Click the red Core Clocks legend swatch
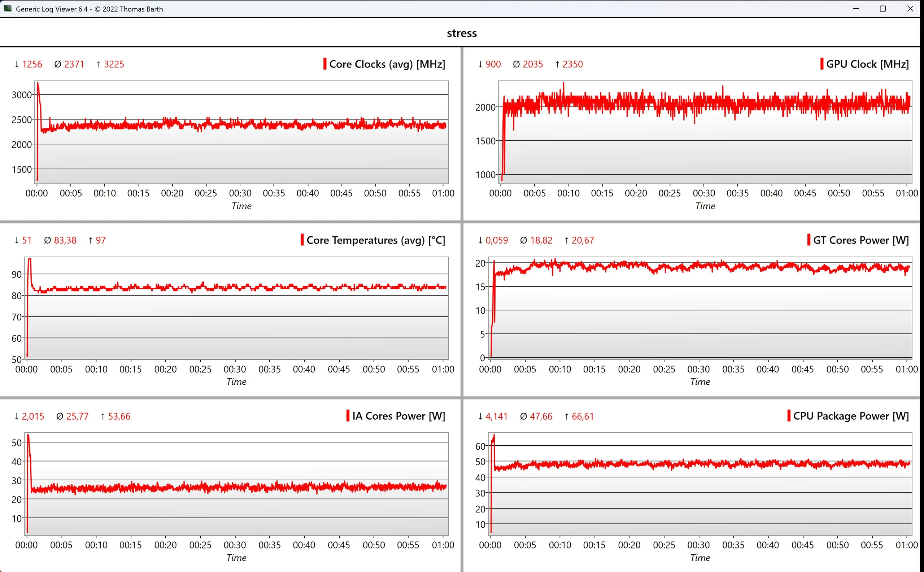The width and height of the screenshot is (924, 572). [x=324, y=64]
